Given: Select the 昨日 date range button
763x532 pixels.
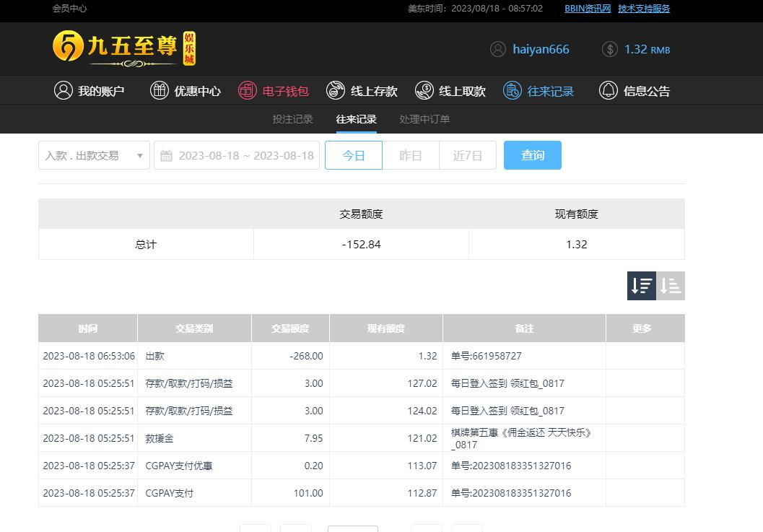Looking at the screenshot, I should tap(411, 155).
